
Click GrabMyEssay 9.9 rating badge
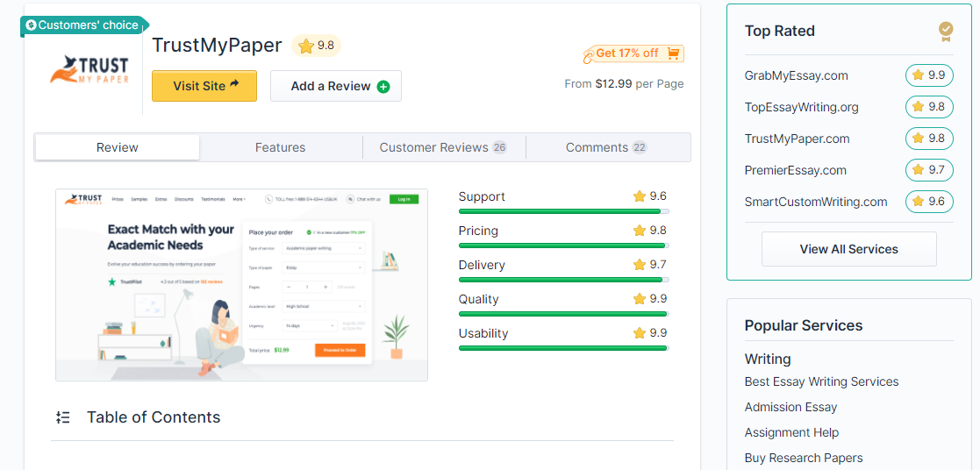coord(929,75)
